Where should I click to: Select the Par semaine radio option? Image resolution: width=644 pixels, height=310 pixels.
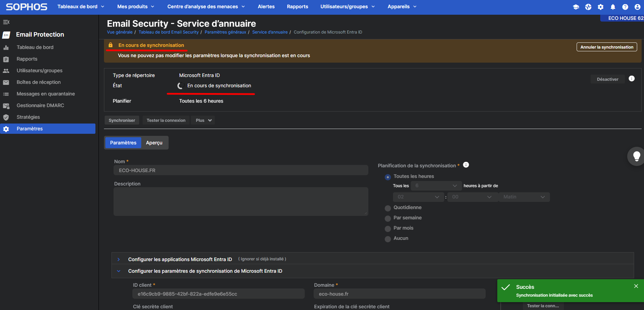tap(388, 218)
